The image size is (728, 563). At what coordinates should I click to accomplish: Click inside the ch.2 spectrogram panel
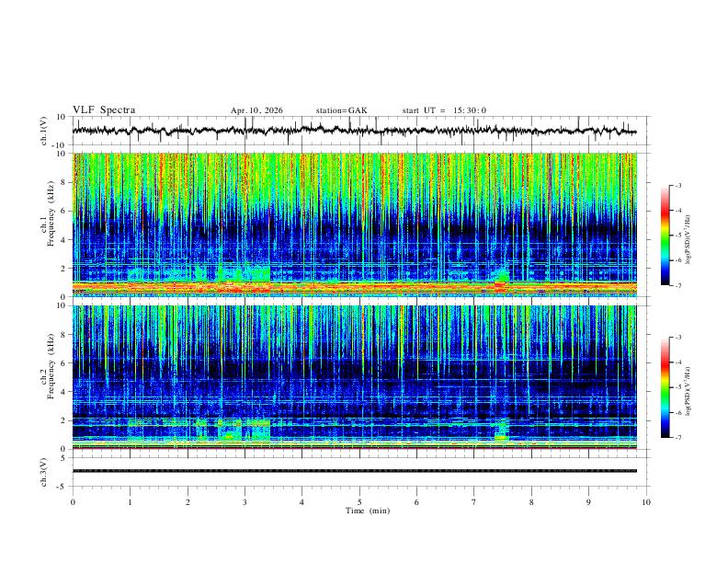coord(355,377)
